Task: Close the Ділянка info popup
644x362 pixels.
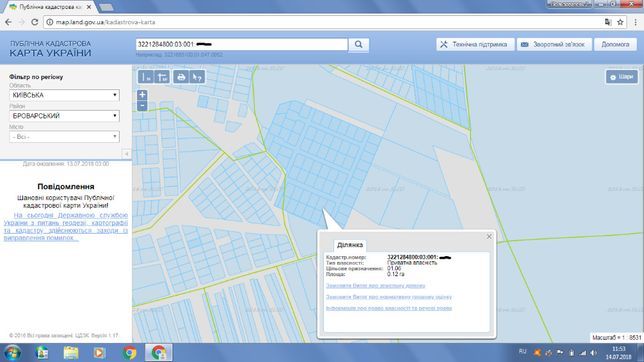Action: pos(489,236)
